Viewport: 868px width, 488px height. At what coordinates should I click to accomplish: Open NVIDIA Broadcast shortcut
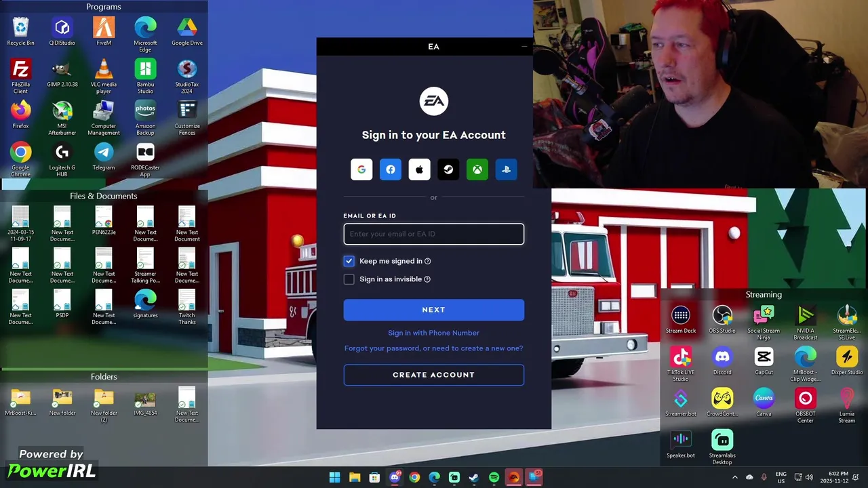(806, 323)
